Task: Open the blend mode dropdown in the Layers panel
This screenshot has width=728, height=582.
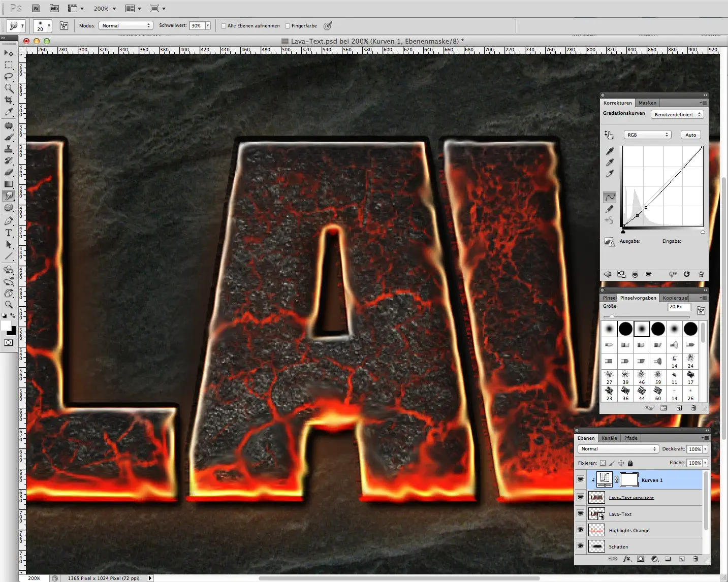Action: pyautogui.click(x=618, y=449)
